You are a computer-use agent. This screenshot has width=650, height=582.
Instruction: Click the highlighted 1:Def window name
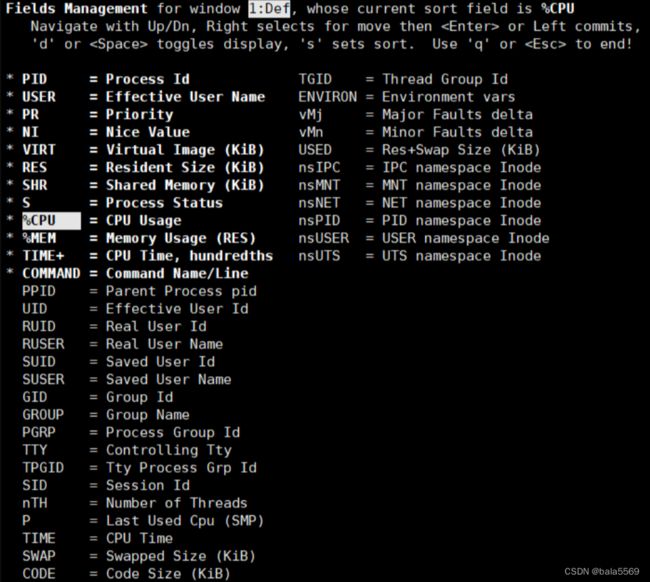coord(272,8)
